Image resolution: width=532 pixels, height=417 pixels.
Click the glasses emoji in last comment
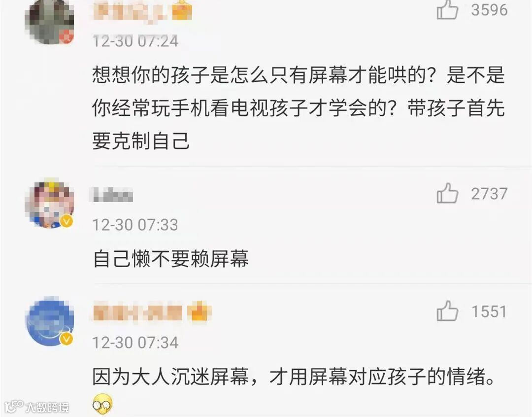(102, 404)
